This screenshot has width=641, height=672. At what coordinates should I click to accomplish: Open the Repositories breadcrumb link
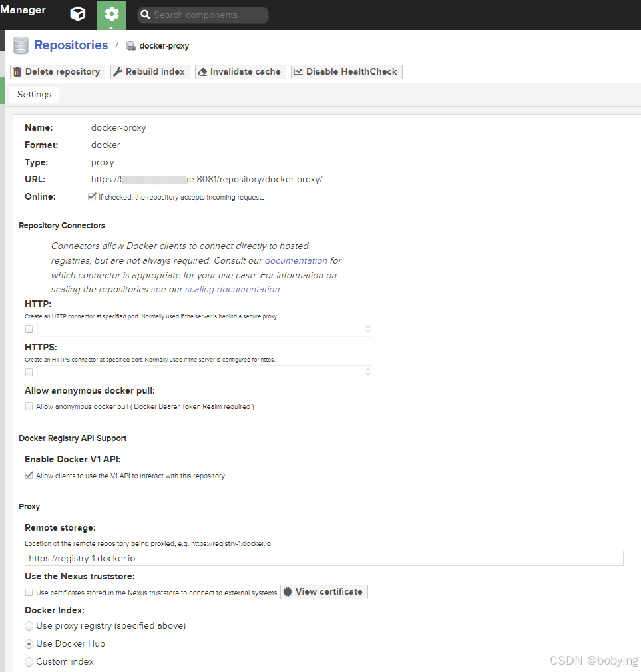tap(71, 45)
